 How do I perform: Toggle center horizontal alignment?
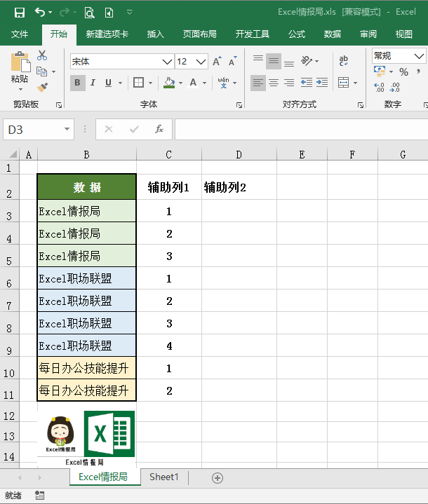pyautogui.click(x=274, y=83)
